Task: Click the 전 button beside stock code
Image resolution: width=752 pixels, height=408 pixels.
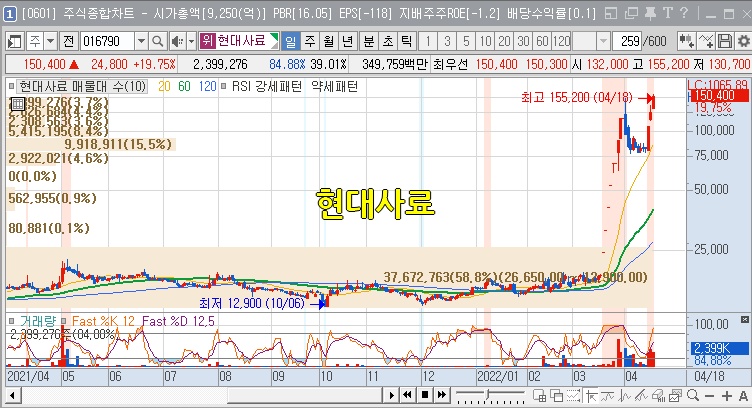Action: tap(69, 41)
